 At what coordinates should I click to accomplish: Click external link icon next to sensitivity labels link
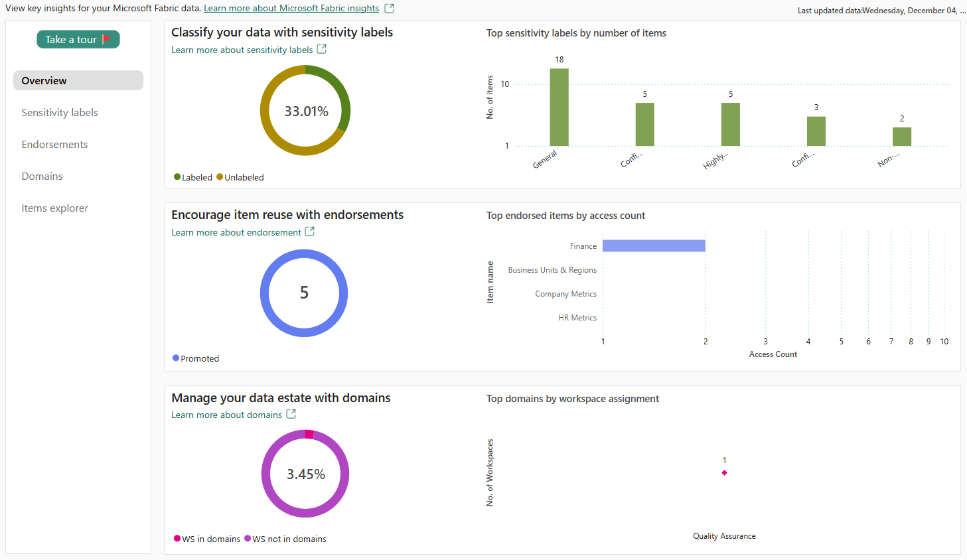322,49
